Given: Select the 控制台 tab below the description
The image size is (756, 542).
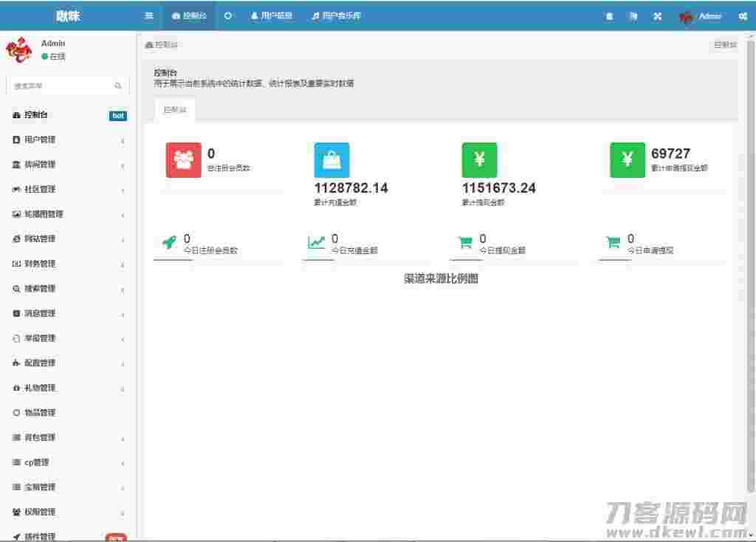Looking at the screenshot, I should click(175, 109).
